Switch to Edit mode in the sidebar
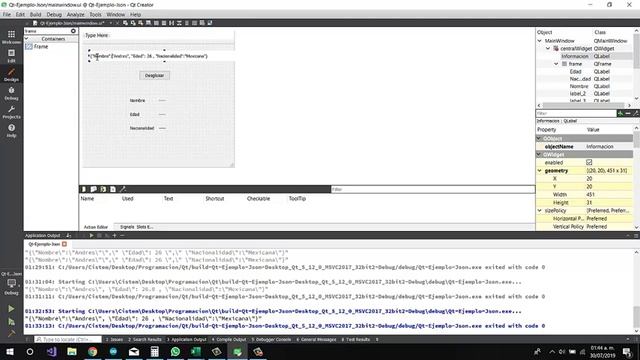 coord(11,56)
